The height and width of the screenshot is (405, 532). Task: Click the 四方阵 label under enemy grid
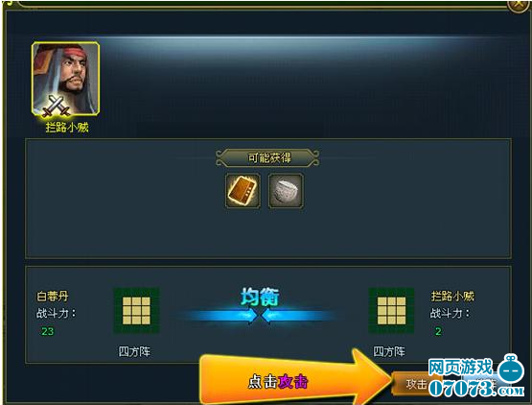click(389, 351)
